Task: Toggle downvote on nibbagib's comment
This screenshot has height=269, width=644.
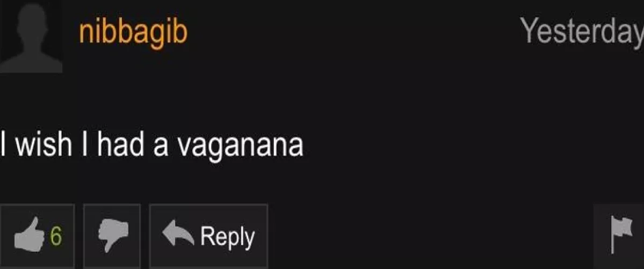Action: coord(112,236)
